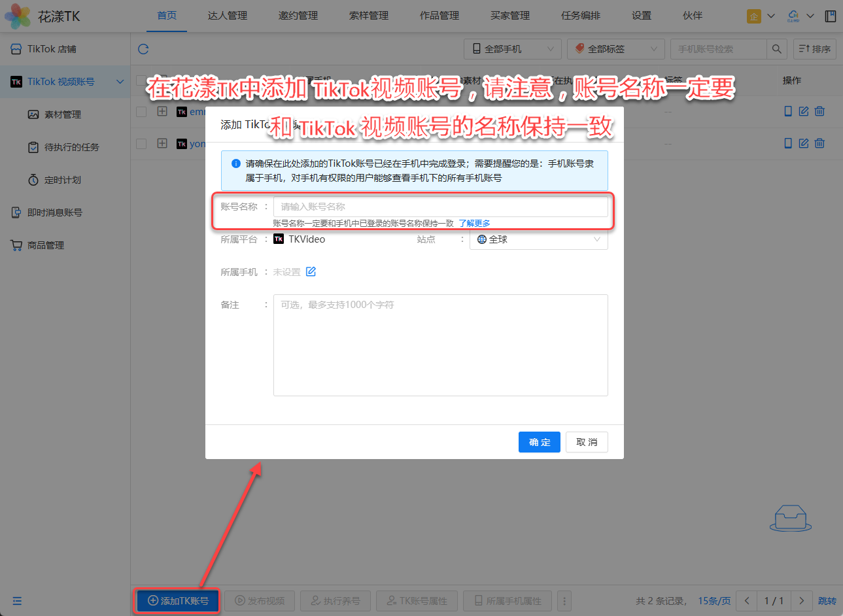Viewport: 843px width, 616px height.
Task: Click the 了解更多 link
Action: tap(474, 224)
